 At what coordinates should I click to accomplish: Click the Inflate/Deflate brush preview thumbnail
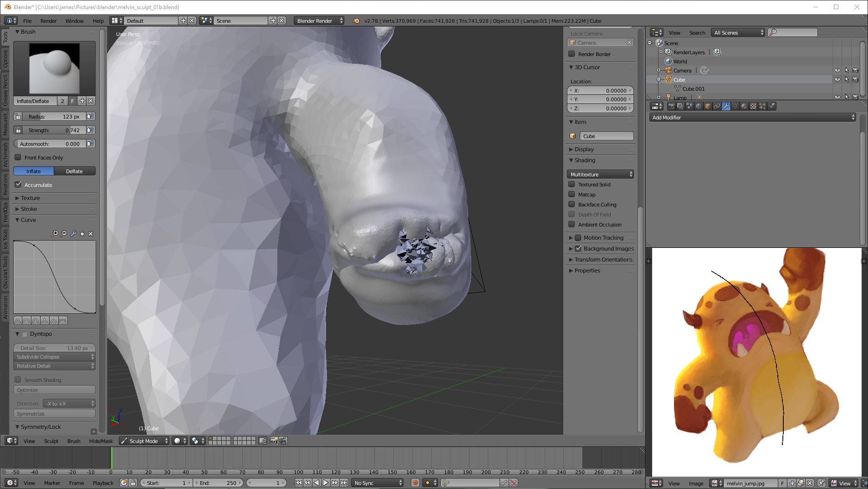54,68
